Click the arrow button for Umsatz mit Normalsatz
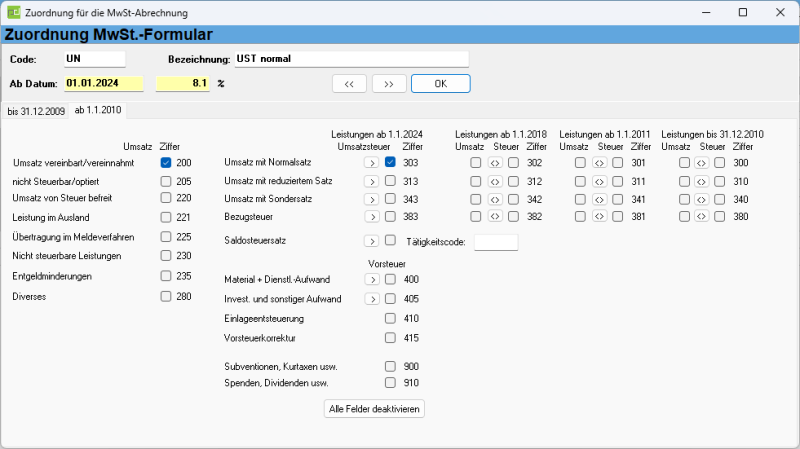This screenshot has width=800, height=449. tap(371, 163)
